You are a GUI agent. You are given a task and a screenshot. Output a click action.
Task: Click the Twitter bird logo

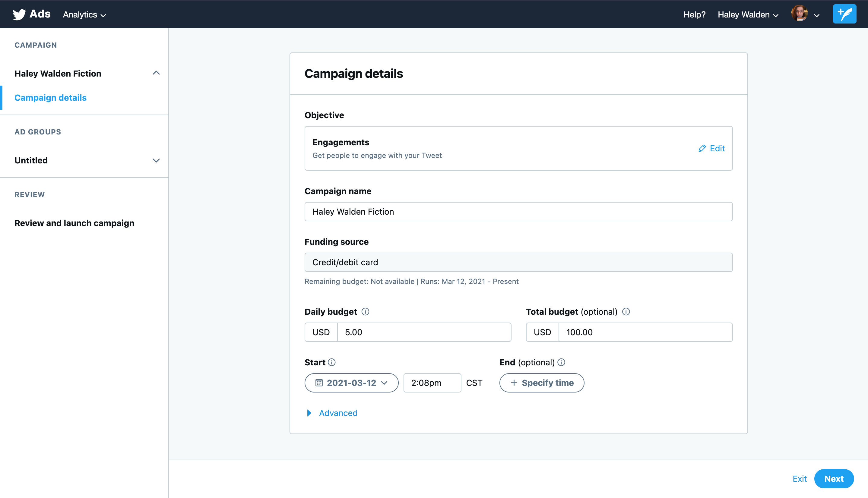[19, 14]
